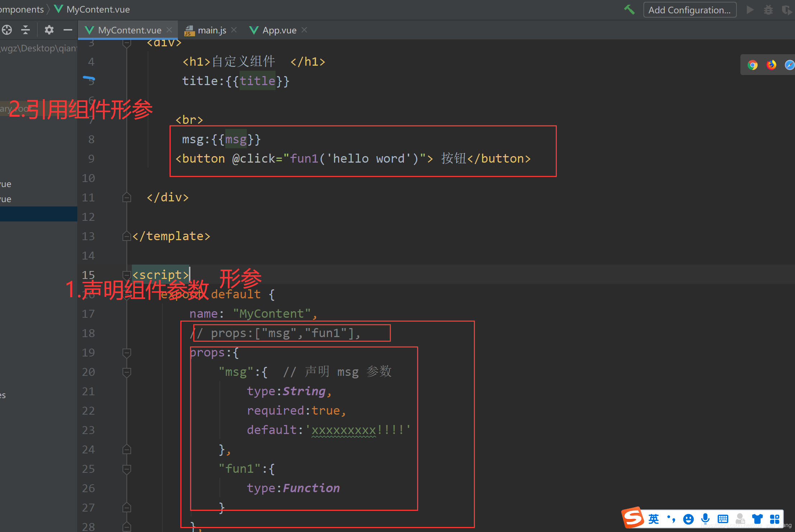Open project panel settings gear

tap(49, 30)
